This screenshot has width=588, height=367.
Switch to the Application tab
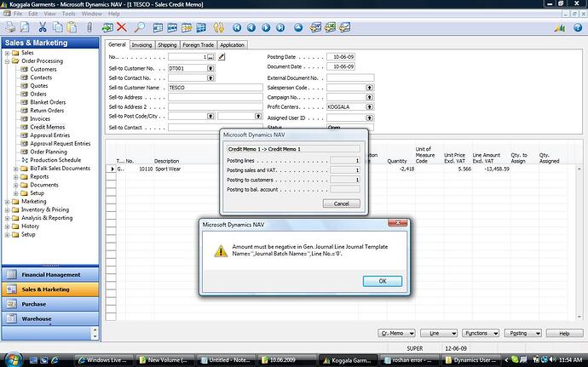[x=232, y=45]
